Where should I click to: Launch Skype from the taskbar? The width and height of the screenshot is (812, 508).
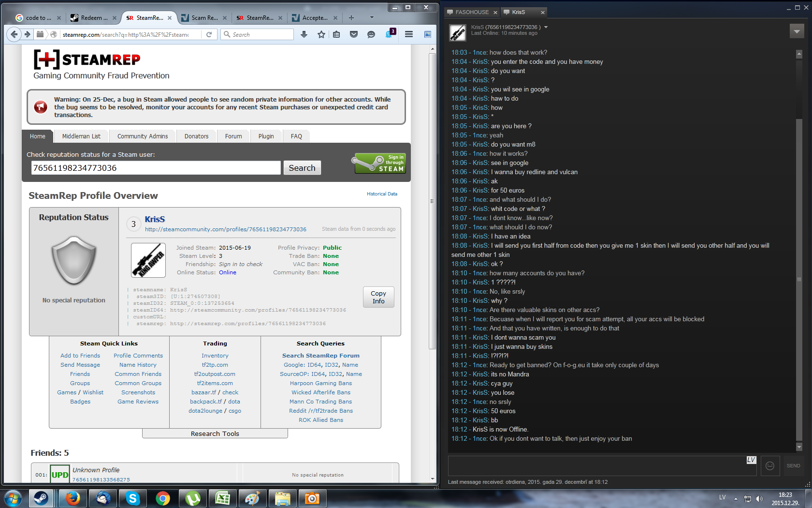[133, 498]
